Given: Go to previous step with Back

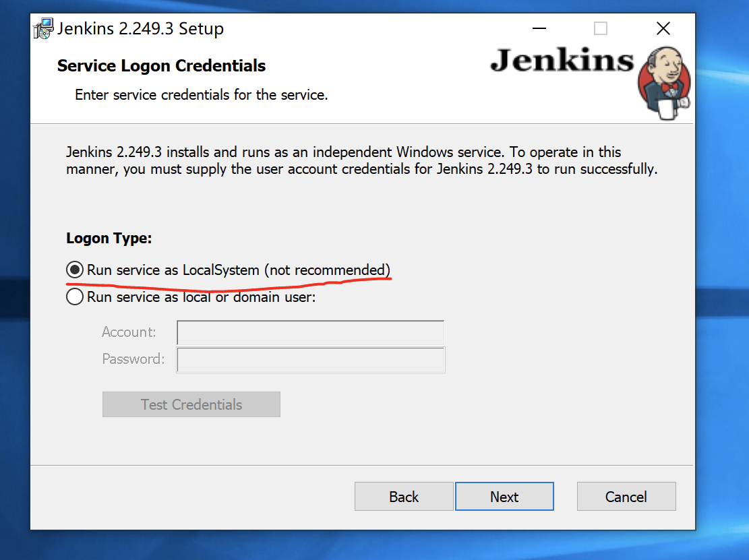Looking at the screenshot, I should click(404, 497).
